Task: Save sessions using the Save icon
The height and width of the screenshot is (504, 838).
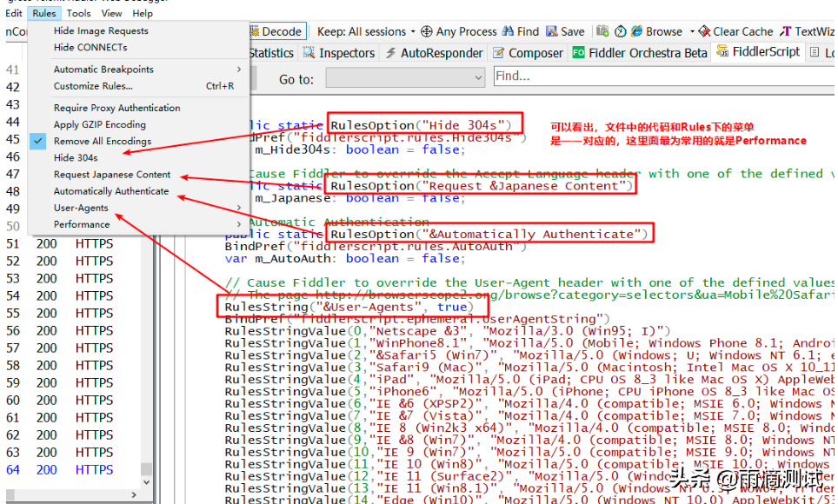Action: pyautogui.click(x=552, y=31)
